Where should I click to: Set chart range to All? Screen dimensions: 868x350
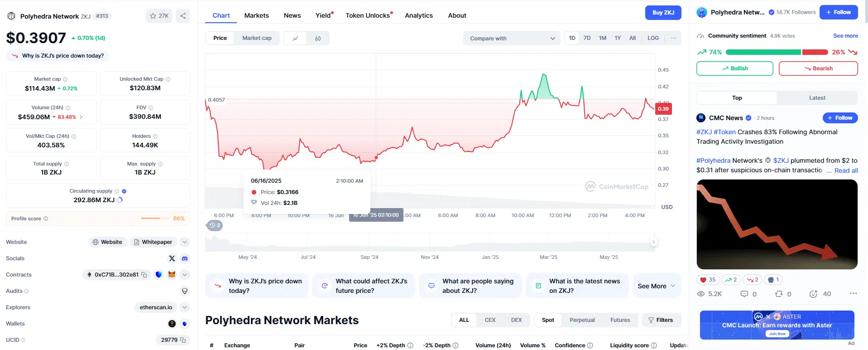coord(633,38)
